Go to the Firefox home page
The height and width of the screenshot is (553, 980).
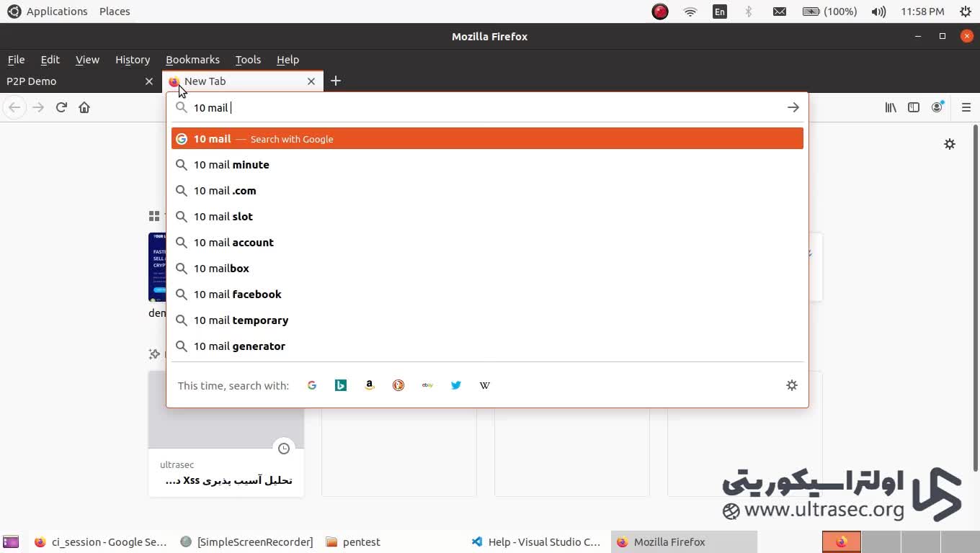pos(84,107)
